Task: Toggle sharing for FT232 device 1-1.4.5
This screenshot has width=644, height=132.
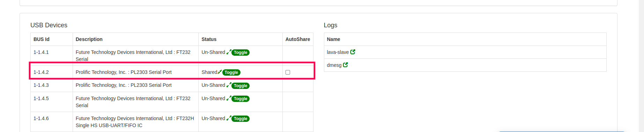Action: 240,99
